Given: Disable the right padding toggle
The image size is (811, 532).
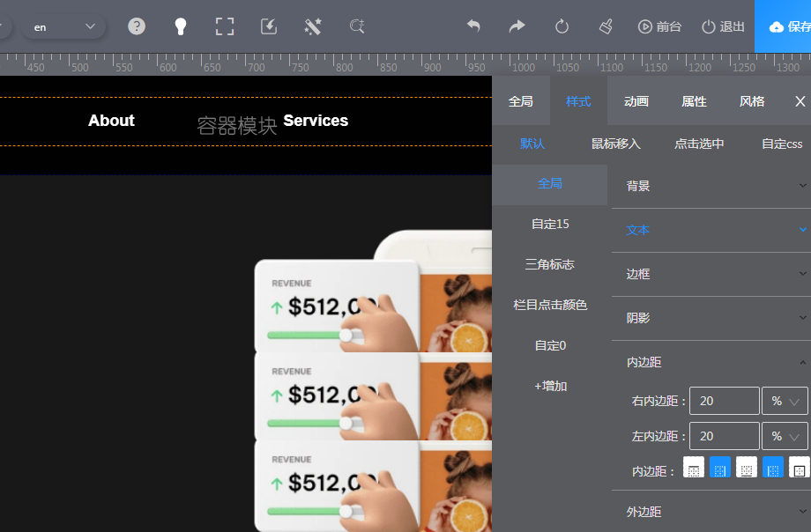Looking at the screenshot, I should point(720,468).
